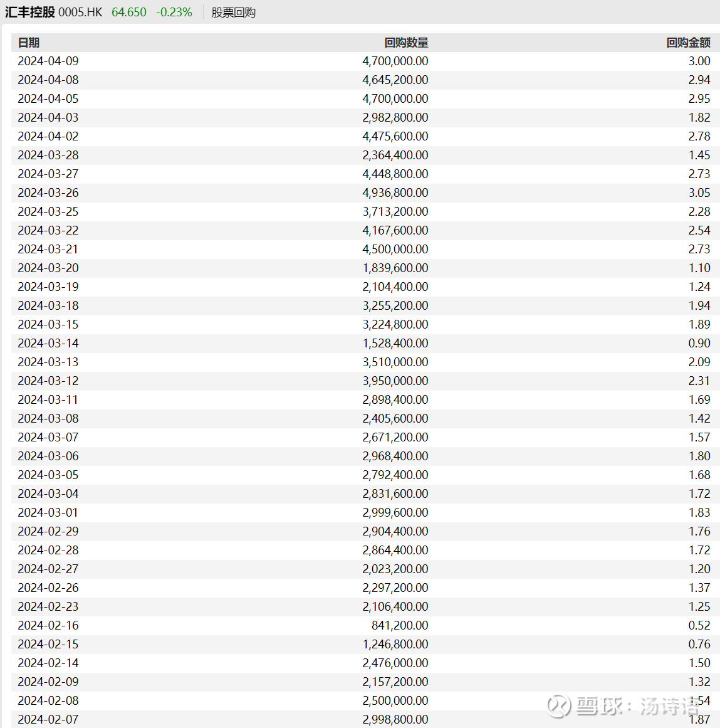
Task: Click the 0.52 buyback amount cell
Action: (x=699, y=625)
